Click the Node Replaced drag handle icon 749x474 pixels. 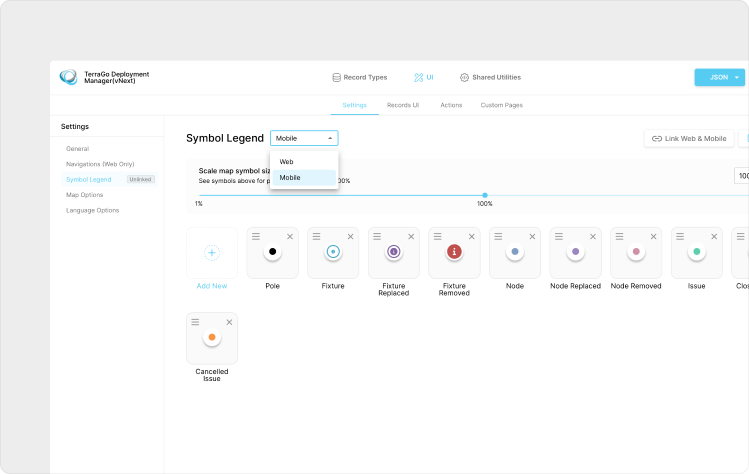tap(559, 237)
